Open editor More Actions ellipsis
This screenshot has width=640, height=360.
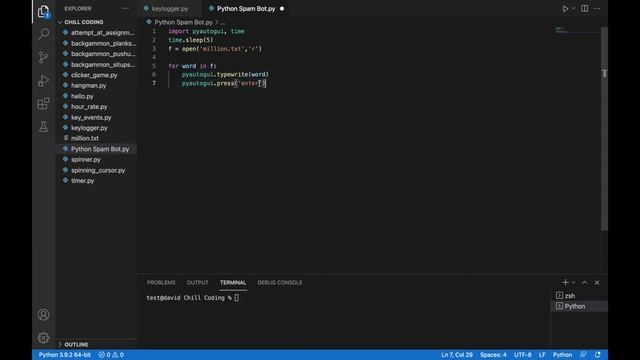tap(597, 9)
